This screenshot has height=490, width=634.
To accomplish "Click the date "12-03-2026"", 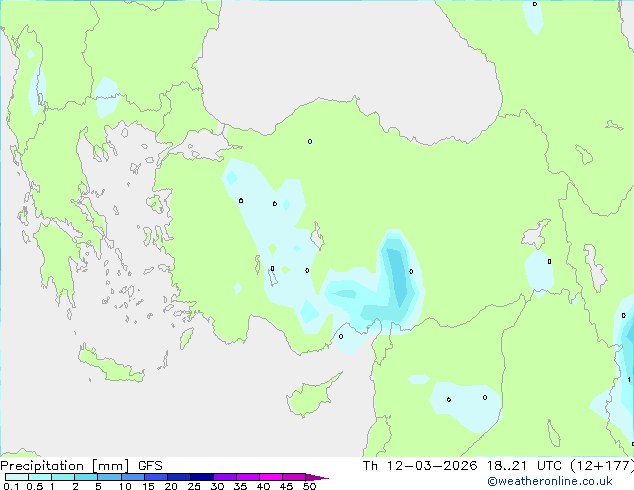I will [x=432, y=466].
